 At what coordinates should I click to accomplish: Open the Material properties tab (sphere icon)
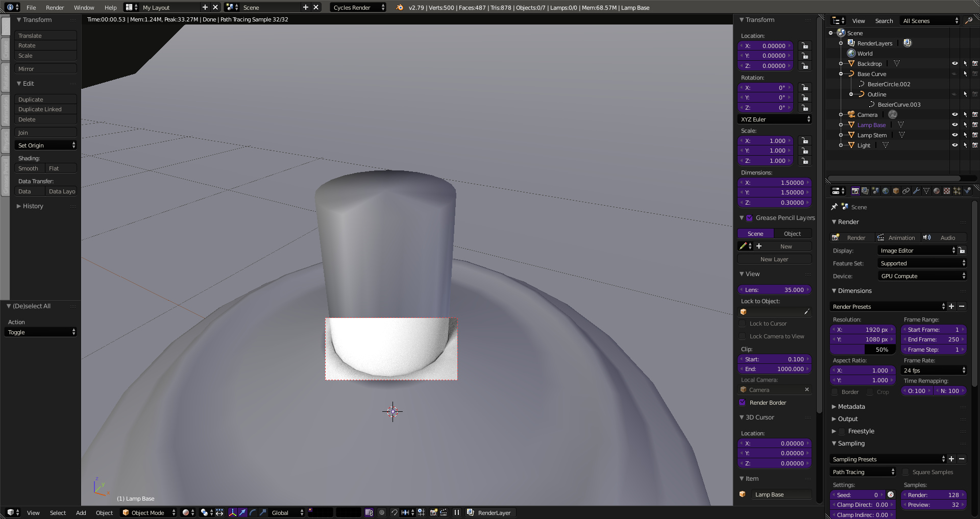click(x=937, y=191)
